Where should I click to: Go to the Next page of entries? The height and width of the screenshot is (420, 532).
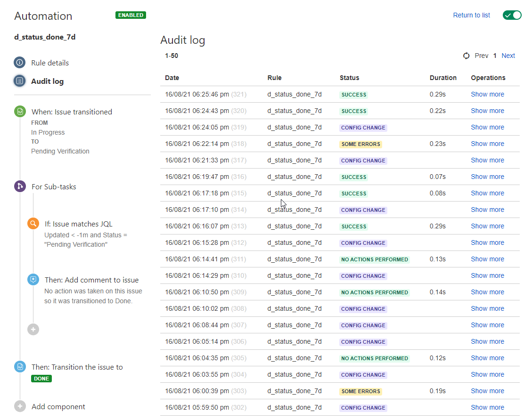click(x=508, y=56)
